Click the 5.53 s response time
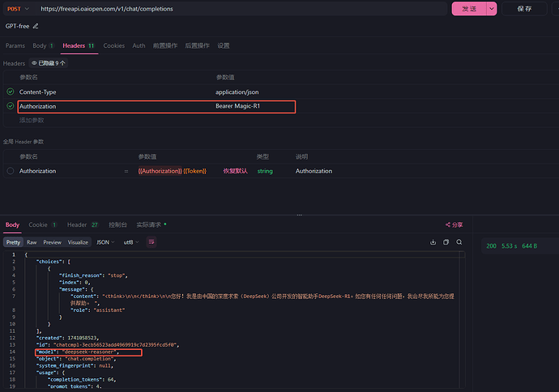 (x=509, y=246)
